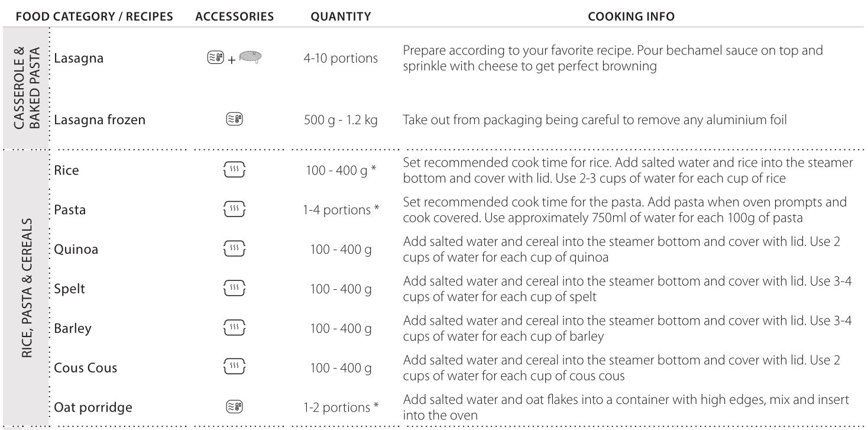Viewport: 868px width, 430px height.
Task: Click the steamer icon next to Quinoa
Action: [235, 250]
